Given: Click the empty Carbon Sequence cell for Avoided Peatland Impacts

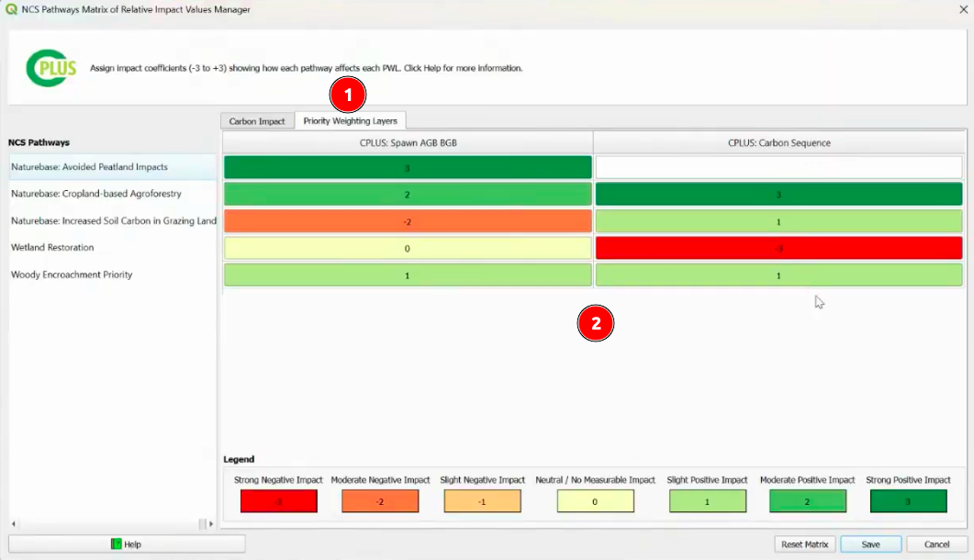Looking at the screenshot, I should click(x=778, y=168).
